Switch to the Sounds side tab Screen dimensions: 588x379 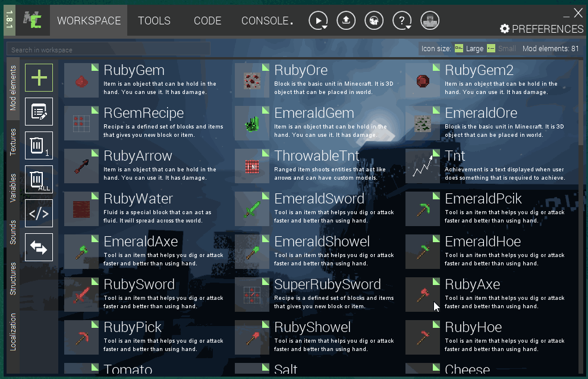[x=12, y=232]
